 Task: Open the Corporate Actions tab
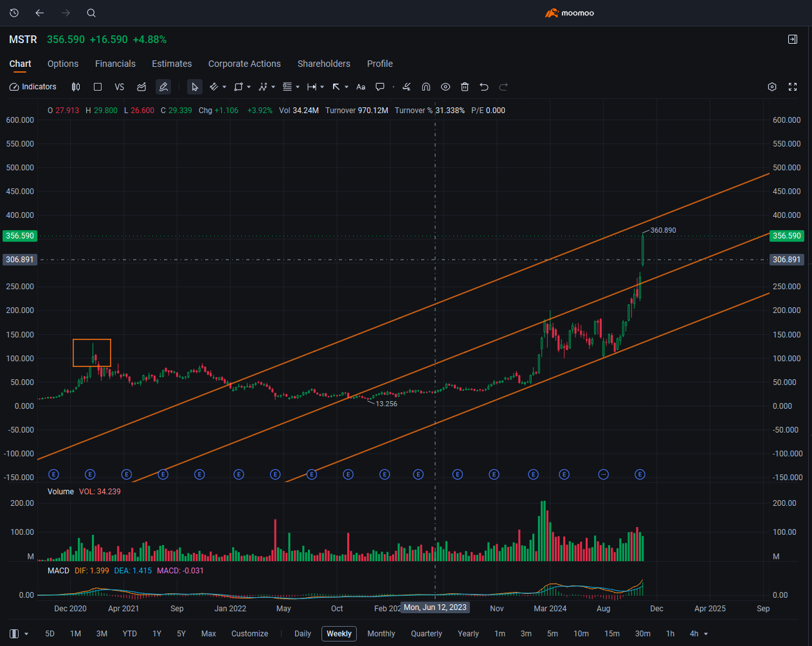pyautogui.click(x=244, y=64)
